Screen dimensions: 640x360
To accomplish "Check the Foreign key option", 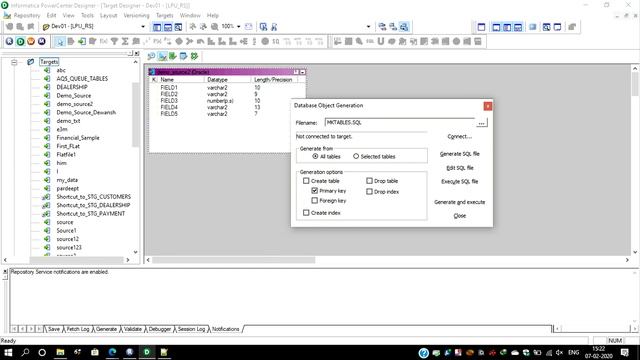I will tap(315, 200).
